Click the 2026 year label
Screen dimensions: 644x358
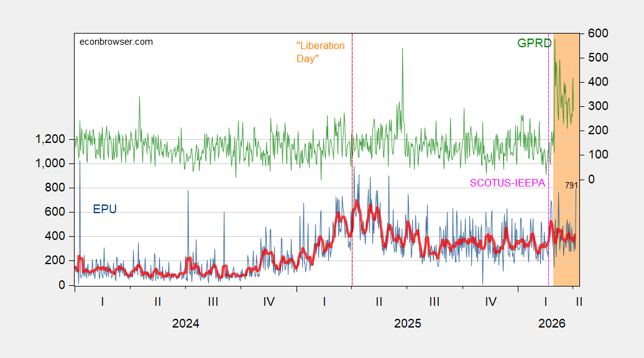(551, 324)
